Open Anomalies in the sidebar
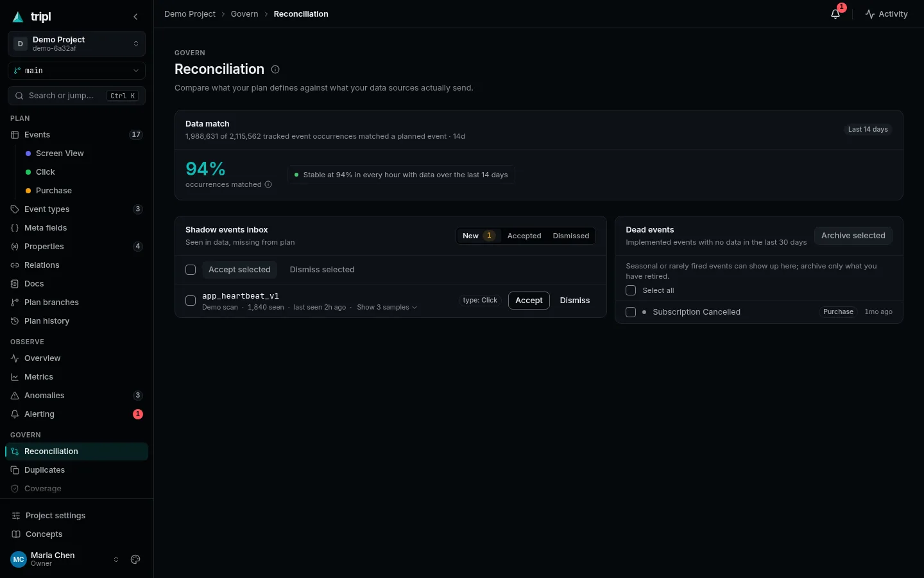This screenshot has width=924, height=578. point(76,396)
